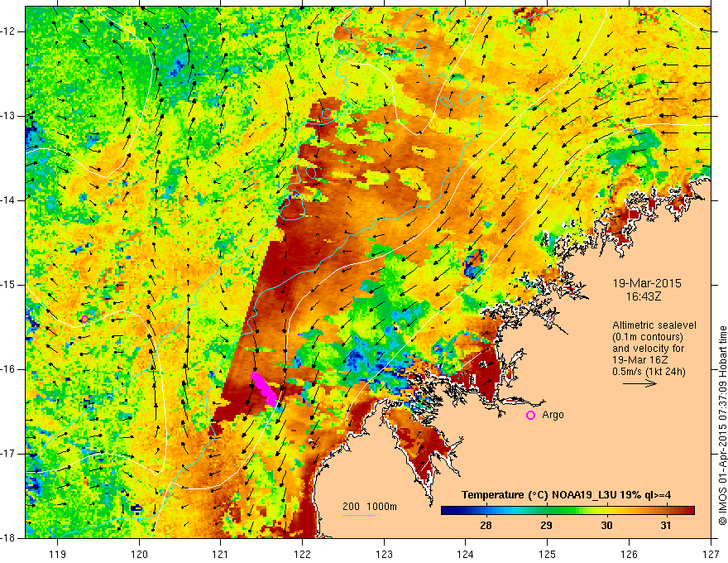
Task: Click the cyan bathymetry legend line
Action: [359, 516]
